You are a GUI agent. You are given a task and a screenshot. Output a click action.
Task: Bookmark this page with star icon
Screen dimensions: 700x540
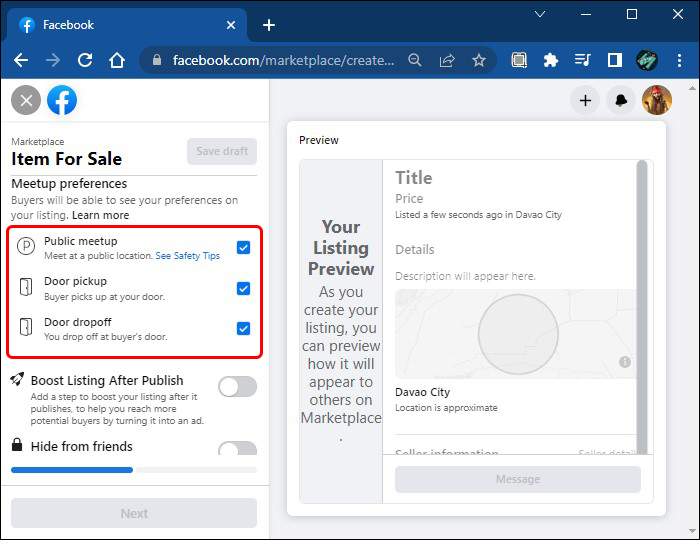(x=479, y=60)
